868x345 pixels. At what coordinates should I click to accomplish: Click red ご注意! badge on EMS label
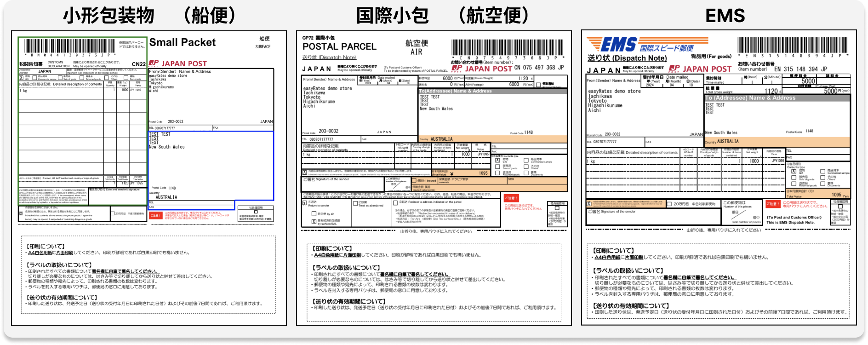[773, 204]
